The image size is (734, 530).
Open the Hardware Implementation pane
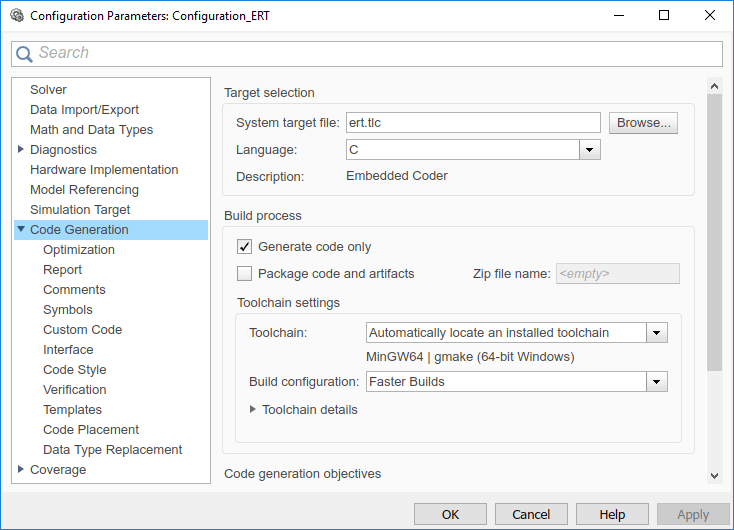point(104,170)
